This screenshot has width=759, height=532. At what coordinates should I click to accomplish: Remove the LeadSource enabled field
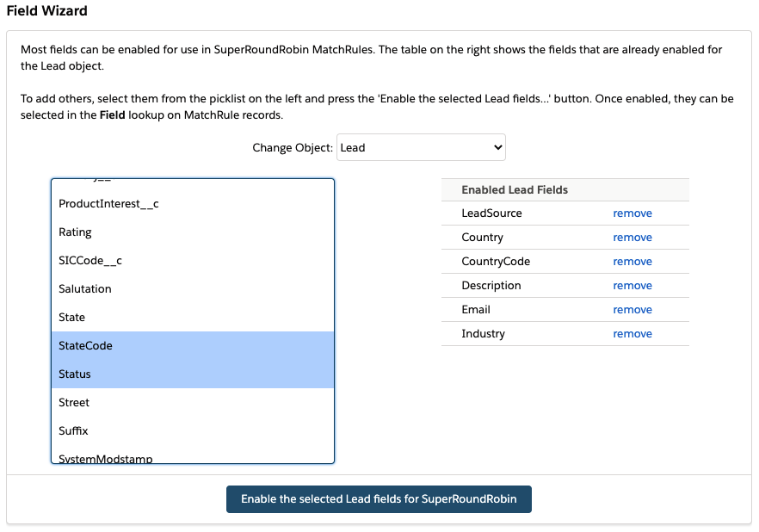point(632,213)
